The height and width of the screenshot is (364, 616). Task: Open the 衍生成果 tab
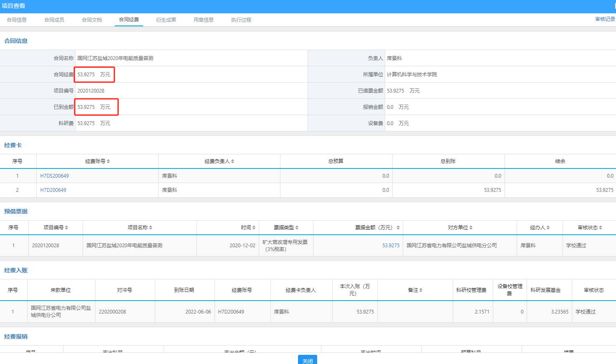[x=166, y=20]
